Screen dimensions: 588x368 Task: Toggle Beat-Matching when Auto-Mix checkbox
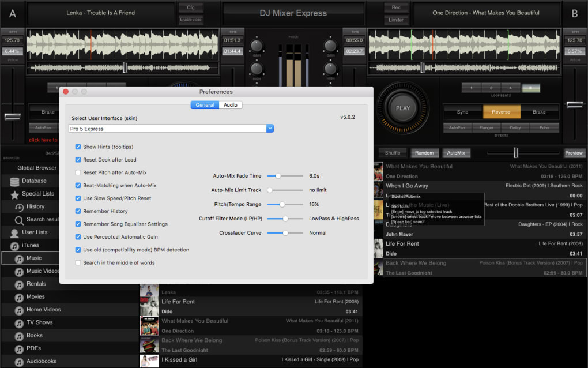tap(78, 185)
